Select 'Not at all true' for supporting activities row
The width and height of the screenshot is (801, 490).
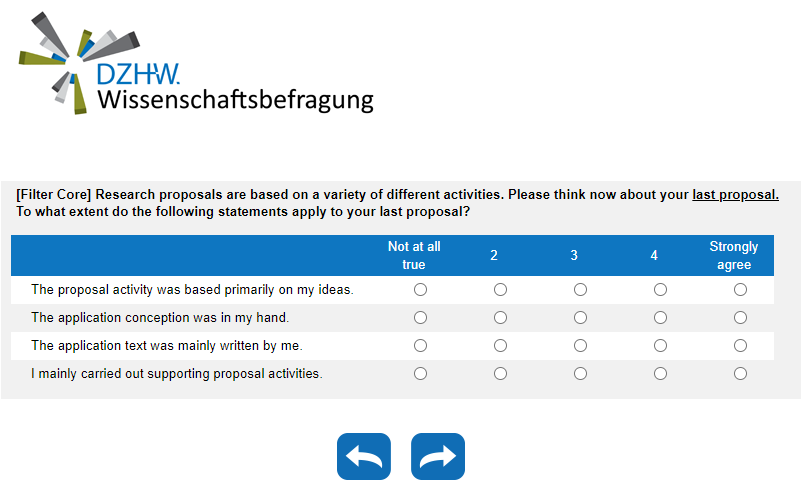420,374
